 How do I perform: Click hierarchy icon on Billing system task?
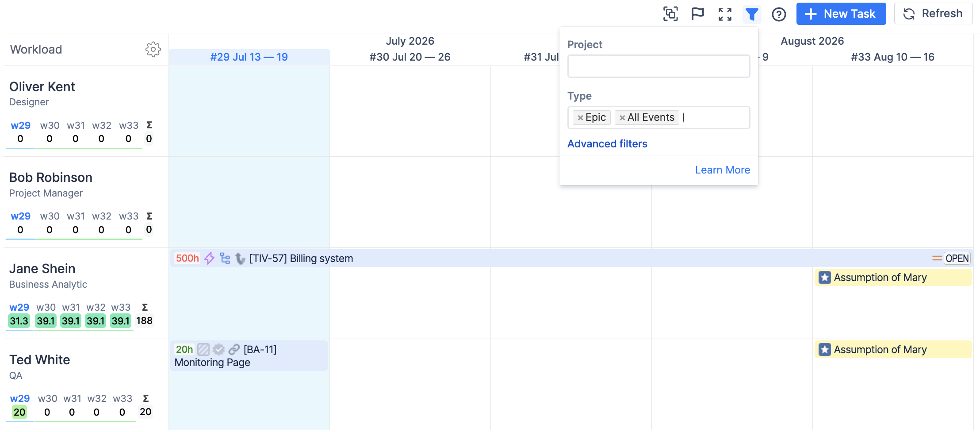point(225,258)
